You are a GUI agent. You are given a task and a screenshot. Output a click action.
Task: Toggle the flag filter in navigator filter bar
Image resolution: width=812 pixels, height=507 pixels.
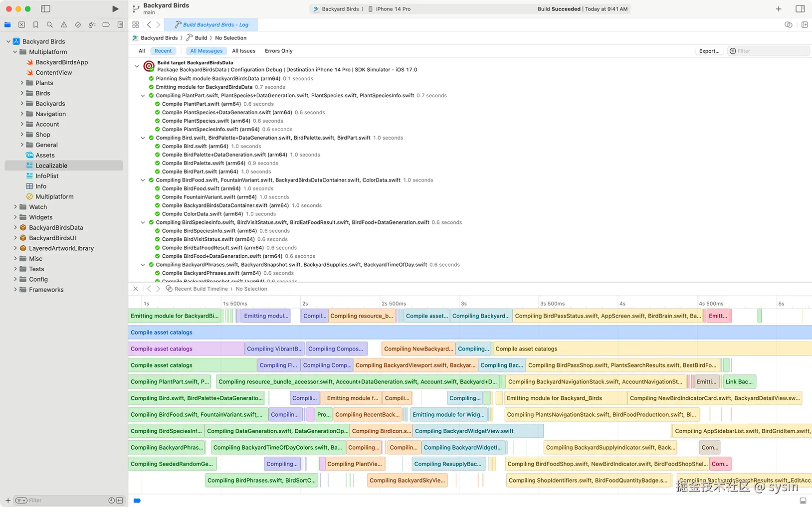coord(21,500)
